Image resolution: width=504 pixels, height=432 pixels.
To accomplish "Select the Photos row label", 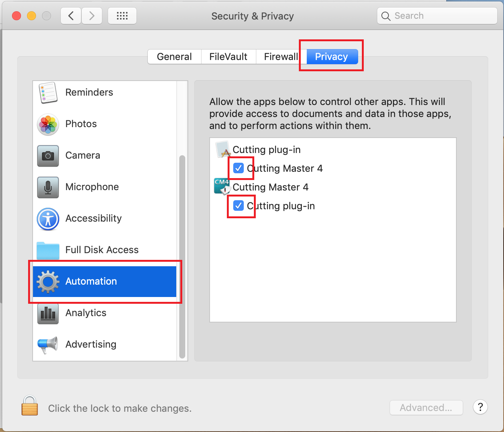I will tap(81, 124).
